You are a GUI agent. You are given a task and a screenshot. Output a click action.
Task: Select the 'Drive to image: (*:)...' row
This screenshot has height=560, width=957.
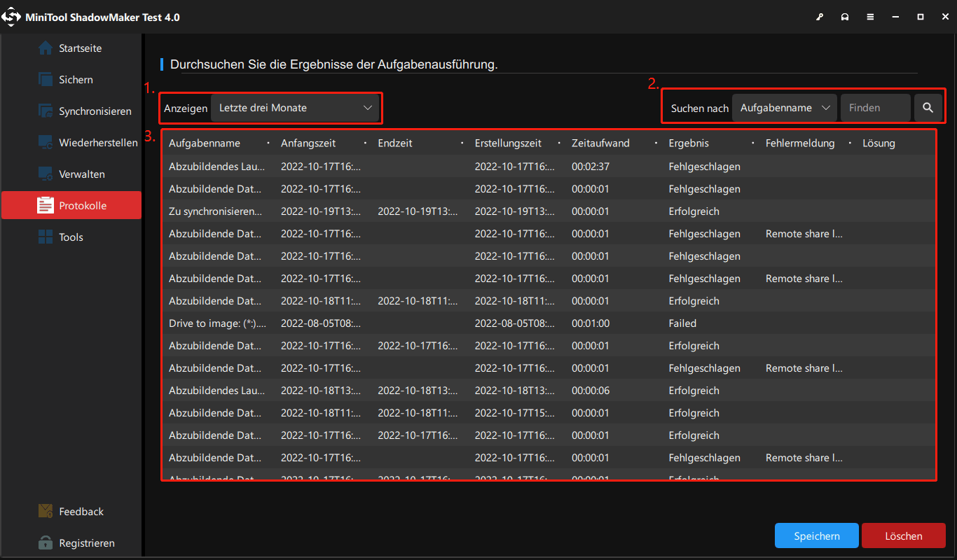tap(549, 323)
